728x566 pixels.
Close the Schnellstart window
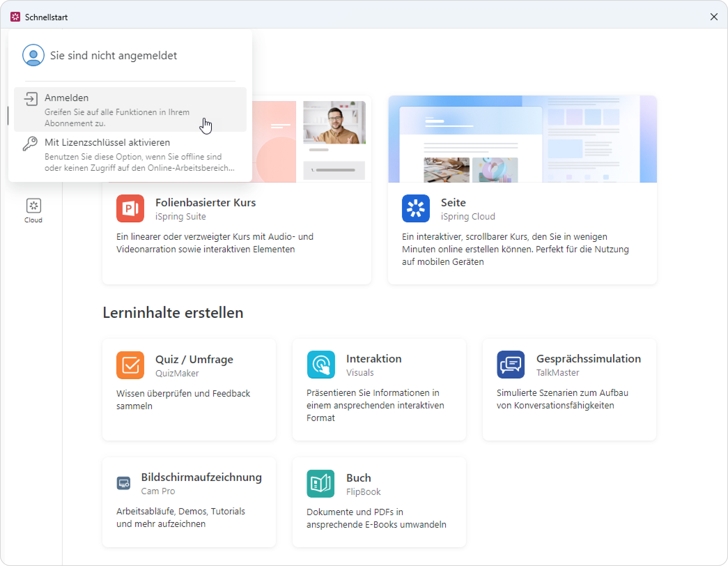tap(714, 17)
